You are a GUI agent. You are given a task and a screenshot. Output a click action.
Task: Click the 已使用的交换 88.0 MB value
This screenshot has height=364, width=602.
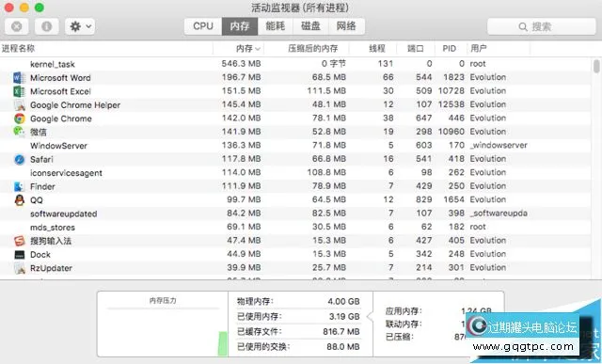click(342, 347)
